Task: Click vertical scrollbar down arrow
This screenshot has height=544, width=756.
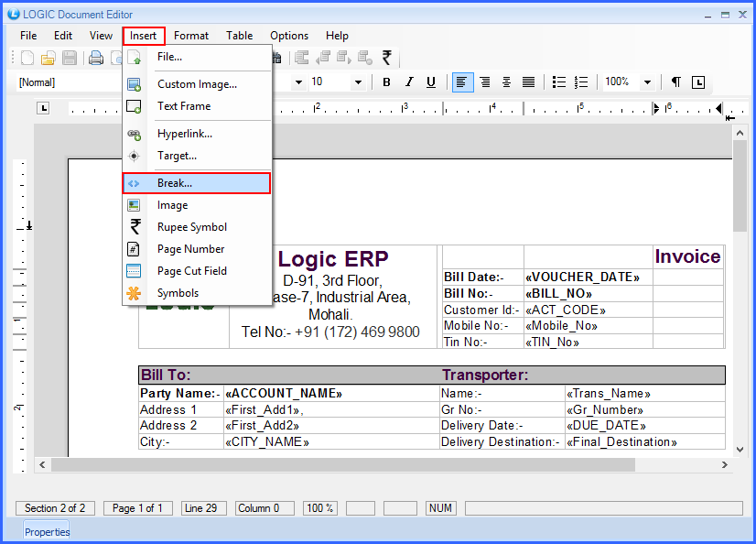Action: point(740,450)
